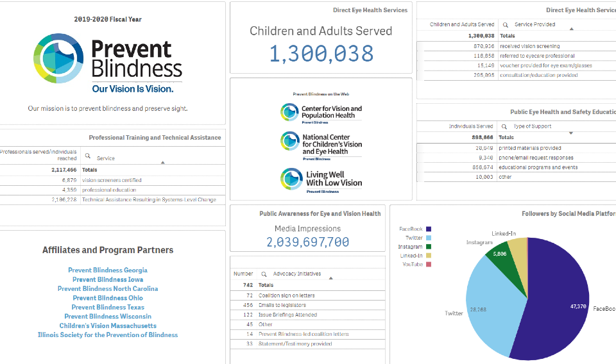Click Instagram legend color swatch
The image size is (616, 364).
[x=429, y=247]
